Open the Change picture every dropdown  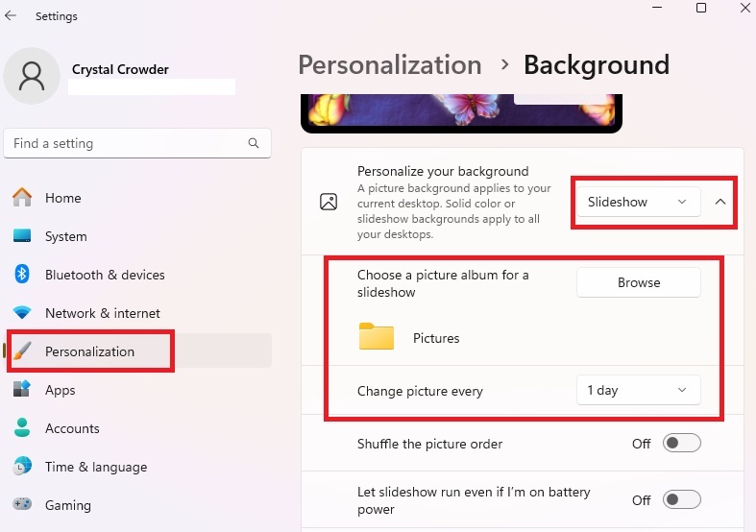[x=638, y=390]
